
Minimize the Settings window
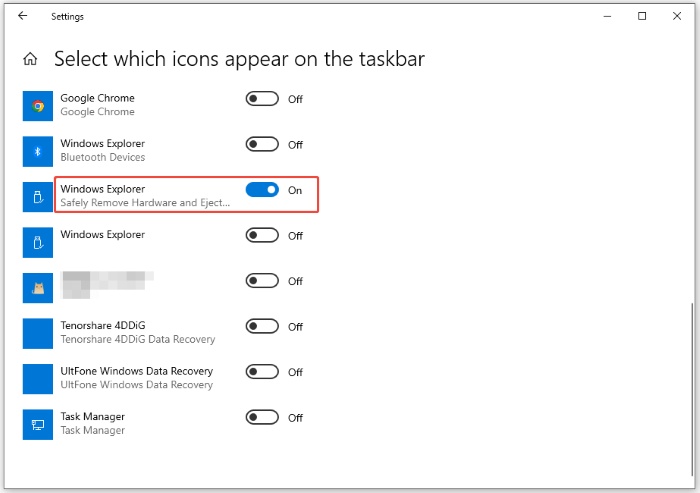[607, 16]
